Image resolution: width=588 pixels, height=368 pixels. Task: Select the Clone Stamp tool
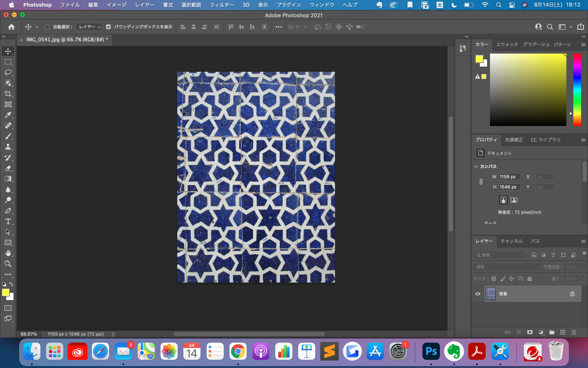[8, 147]
